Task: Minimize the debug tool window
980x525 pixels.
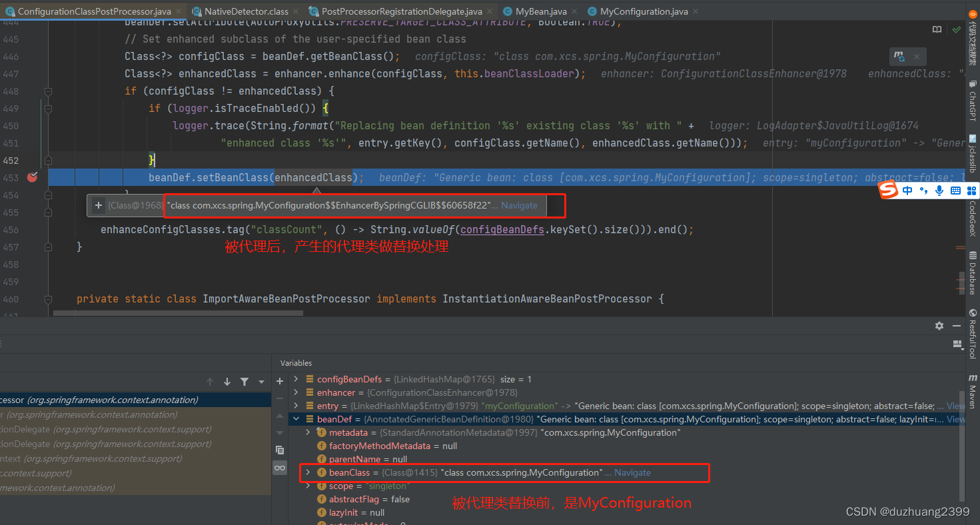Action: point(958,326)
